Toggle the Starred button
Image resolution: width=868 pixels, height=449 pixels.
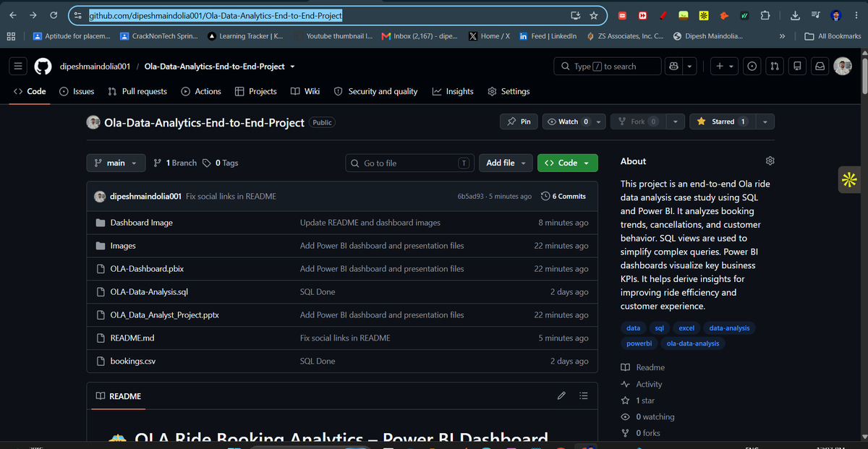point(722,121)
